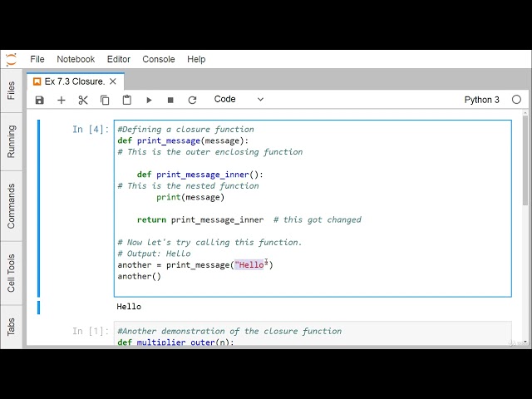Click the 'another()' code line
The image size is (532, 399).
tap(140, 276)
